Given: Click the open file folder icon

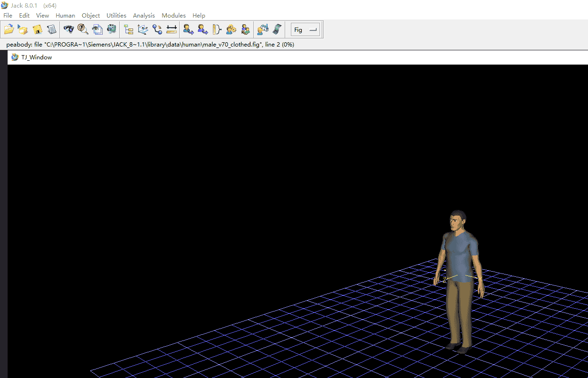Looking at the screenshot, I should click(9, 29).
